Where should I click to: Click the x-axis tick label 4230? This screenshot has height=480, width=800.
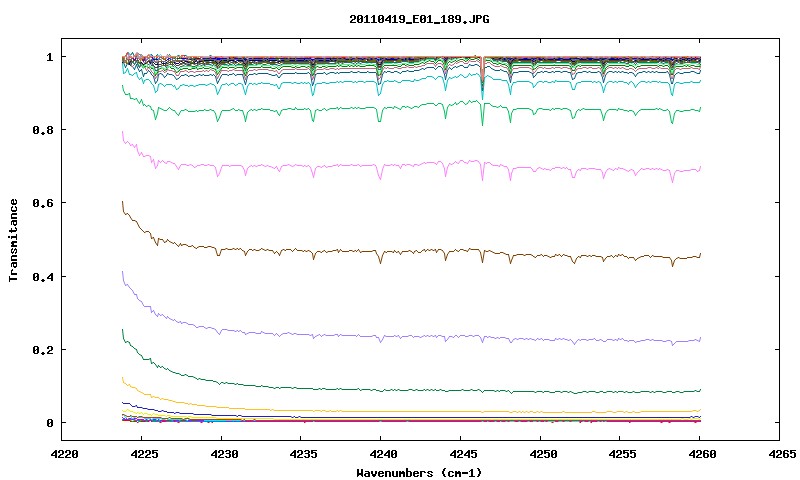click(224, 454)
